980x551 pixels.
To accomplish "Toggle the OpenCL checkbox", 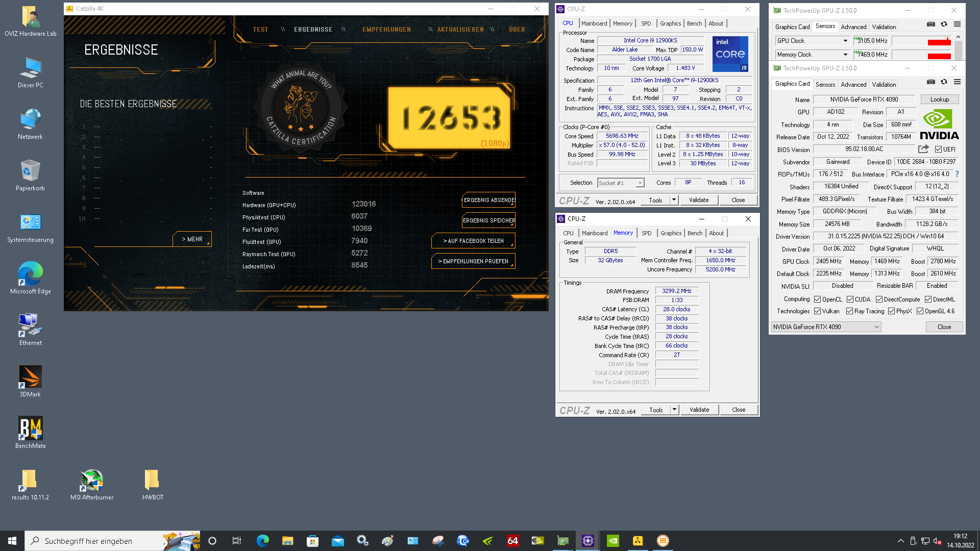I will coord(817,299).
